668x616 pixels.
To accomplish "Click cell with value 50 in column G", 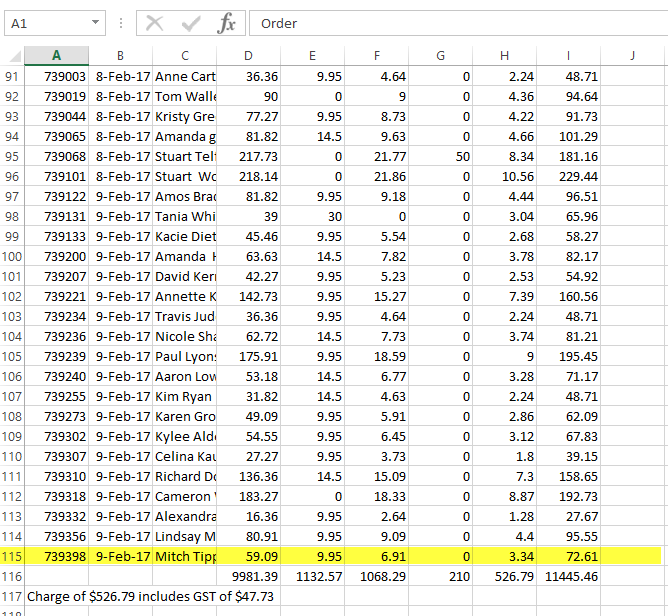I will click(x=441, y=157).
